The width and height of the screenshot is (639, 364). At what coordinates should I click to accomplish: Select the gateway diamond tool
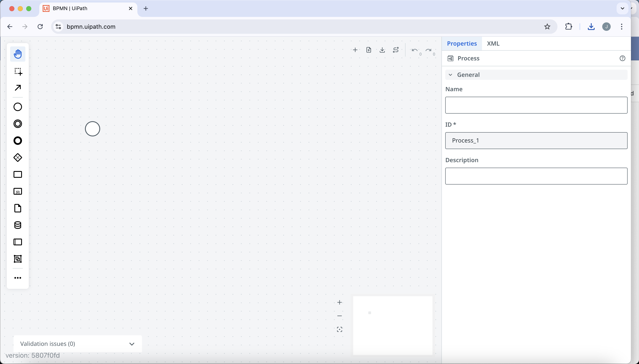(18, 158)
